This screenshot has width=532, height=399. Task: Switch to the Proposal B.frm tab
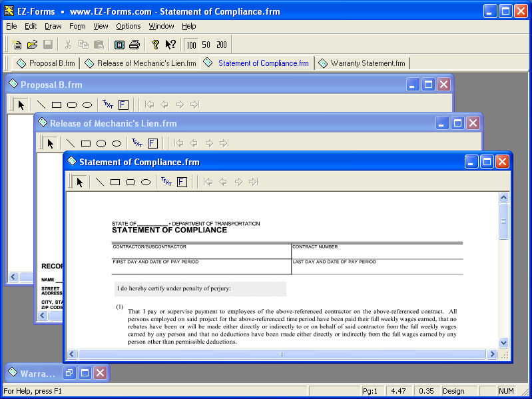(x=46, y=63)
